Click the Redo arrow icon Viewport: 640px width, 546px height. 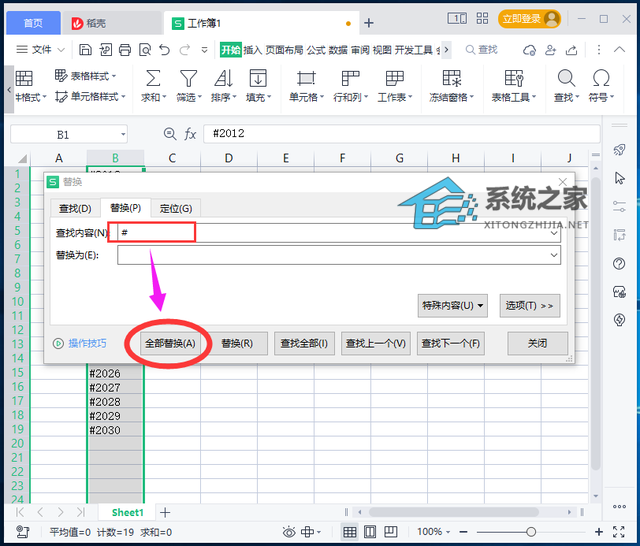click(x=185, y=50)
